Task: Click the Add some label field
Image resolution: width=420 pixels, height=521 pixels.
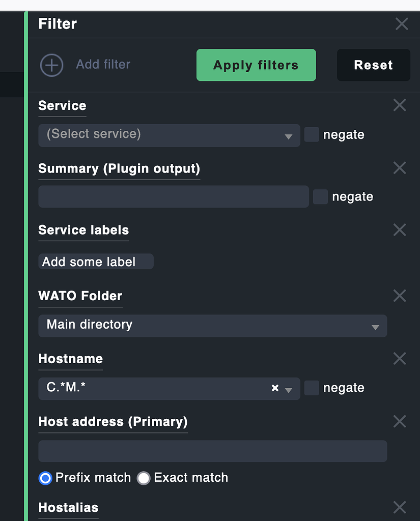Action: (95, 261)
